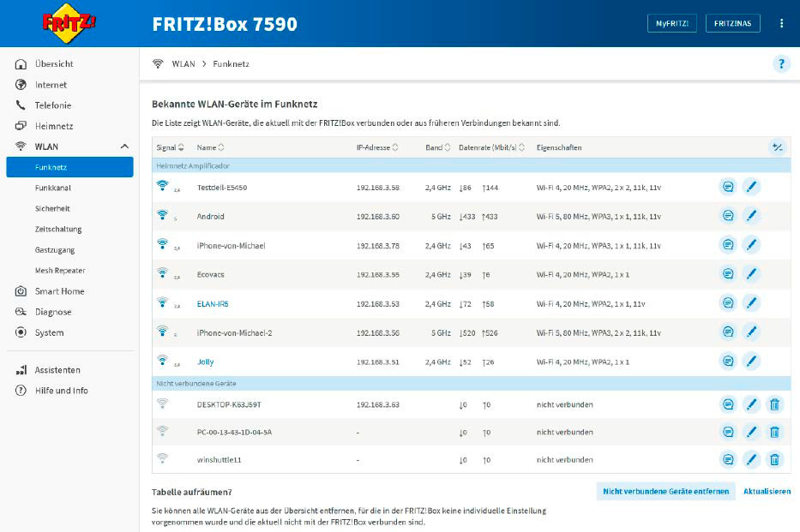800x532 pixels.
Task: Click the FRITZ! logo
Action: click(69, 23)
